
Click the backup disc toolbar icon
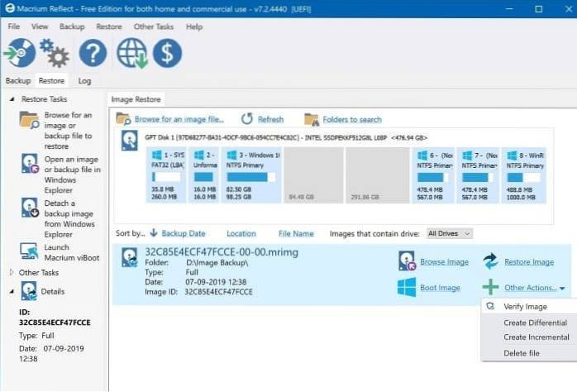click(x=19, y=54)
